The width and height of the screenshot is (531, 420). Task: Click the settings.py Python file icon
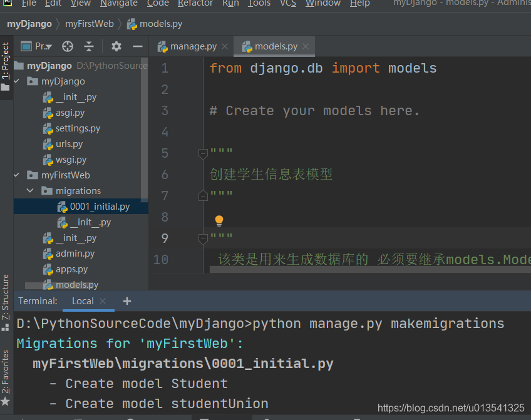[x=48, y=128]
